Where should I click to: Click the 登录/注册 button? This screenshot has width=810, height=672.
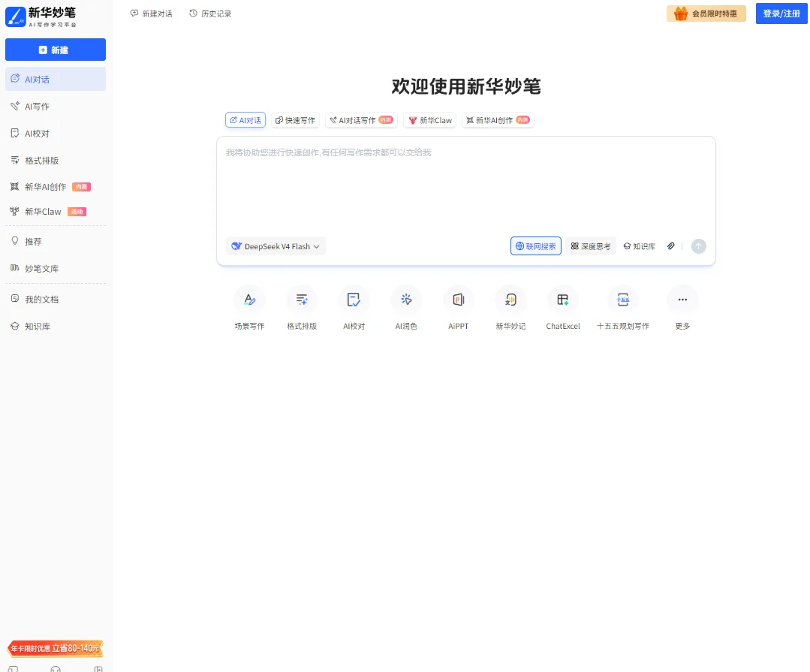[781, 14]
